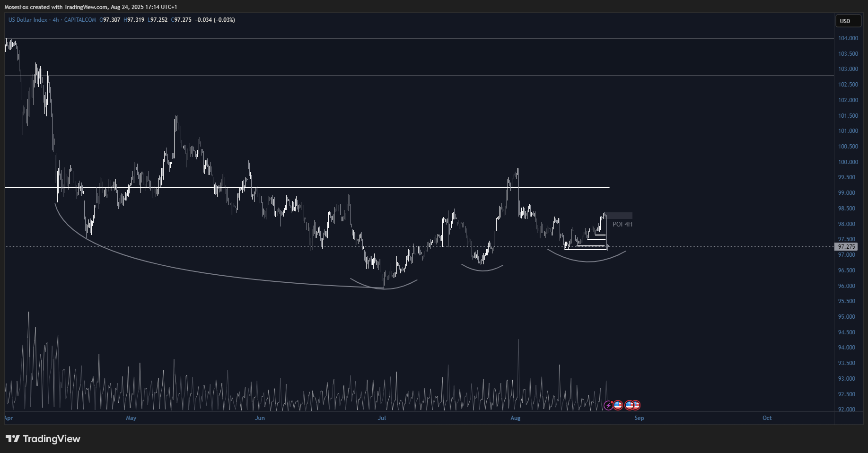Click the US Dollar Index symbol title

coord(28,20)
